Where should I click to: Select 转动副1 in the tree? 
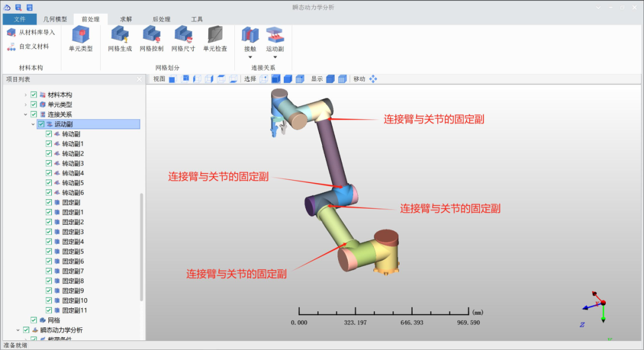coord(73,144)
